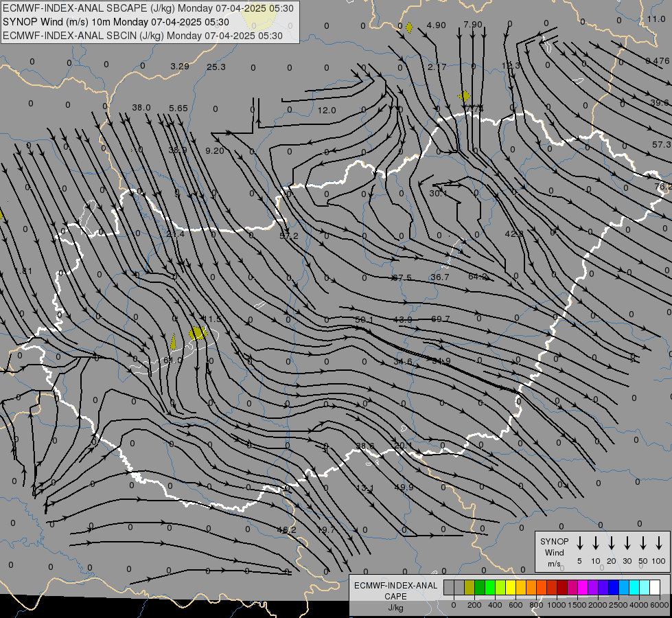
Task: Click the 36.7 CAPE value
Action: tap(440, 277)
